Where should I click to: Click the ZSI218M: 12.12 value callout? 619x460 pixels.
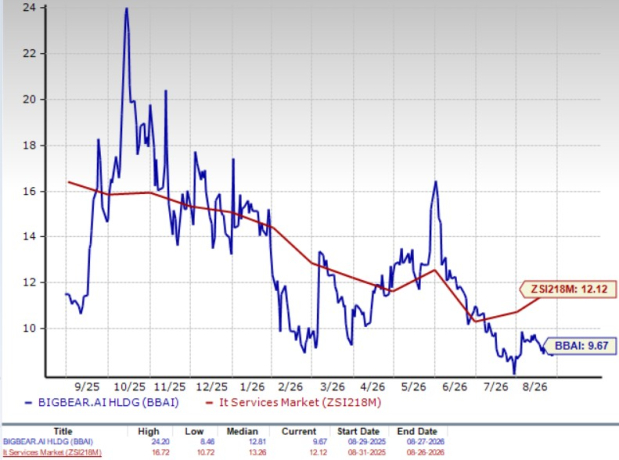(x=568, y=289)
